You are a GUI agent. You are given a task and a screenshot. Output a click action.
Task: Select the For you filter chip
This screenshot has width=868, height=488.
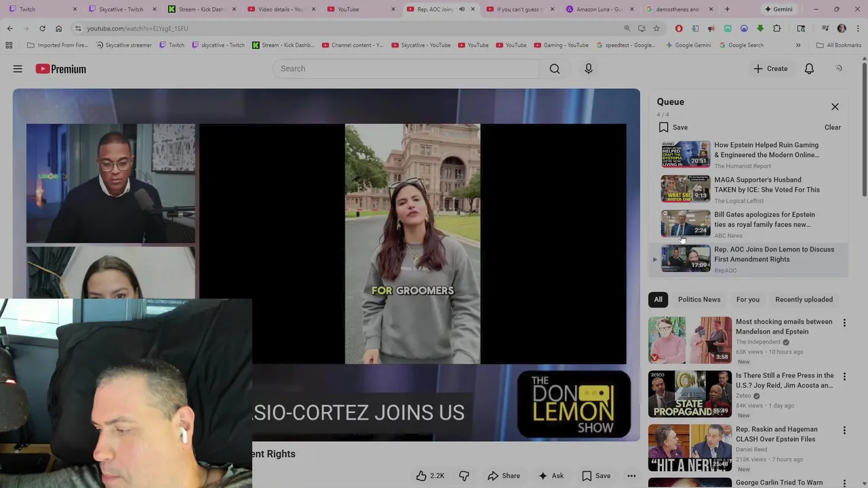coord(748,300)
